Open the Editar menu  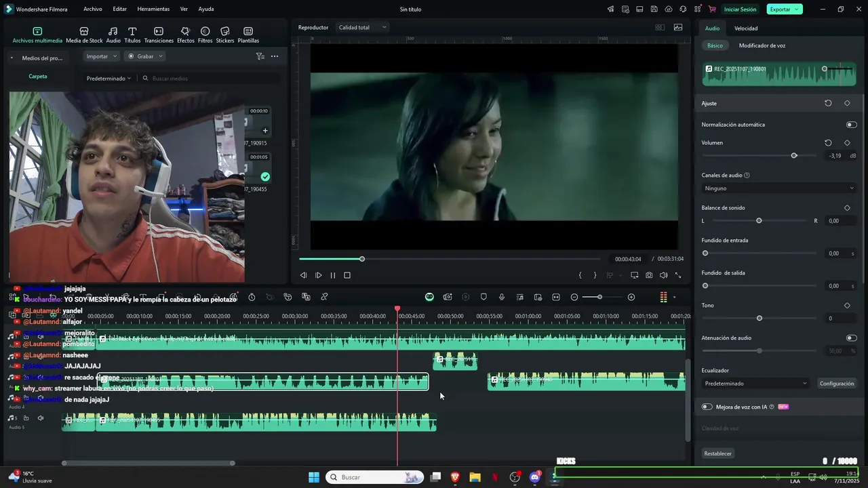click(120, 9)
